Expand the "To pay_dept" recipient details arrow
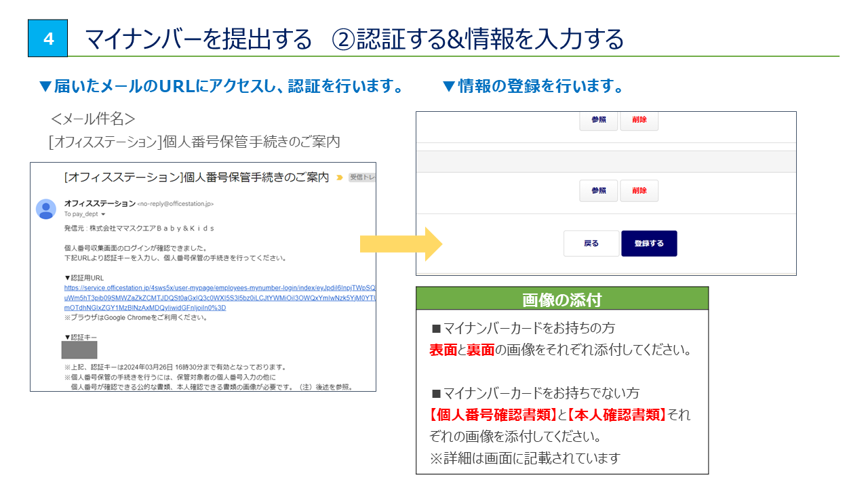The height and width of the screenshot is (488, 868). click(103, 214)
